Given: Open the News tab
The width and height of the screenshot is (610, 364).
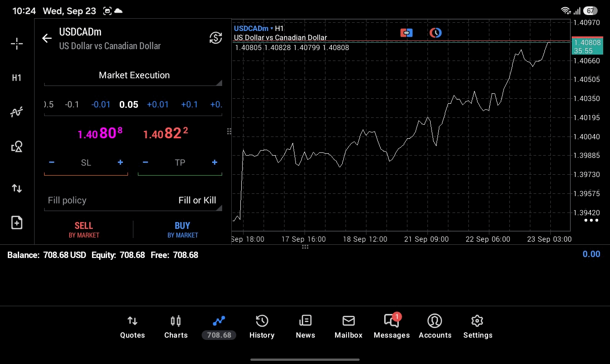Looking at the screenshot, I should tap(305, 327).
